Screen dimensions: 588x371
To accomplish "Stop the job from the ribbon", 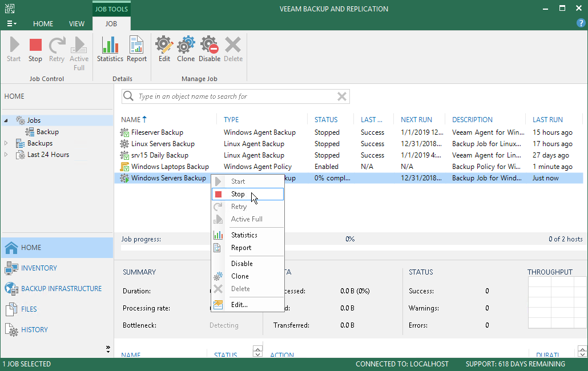I will click(35, 50).
